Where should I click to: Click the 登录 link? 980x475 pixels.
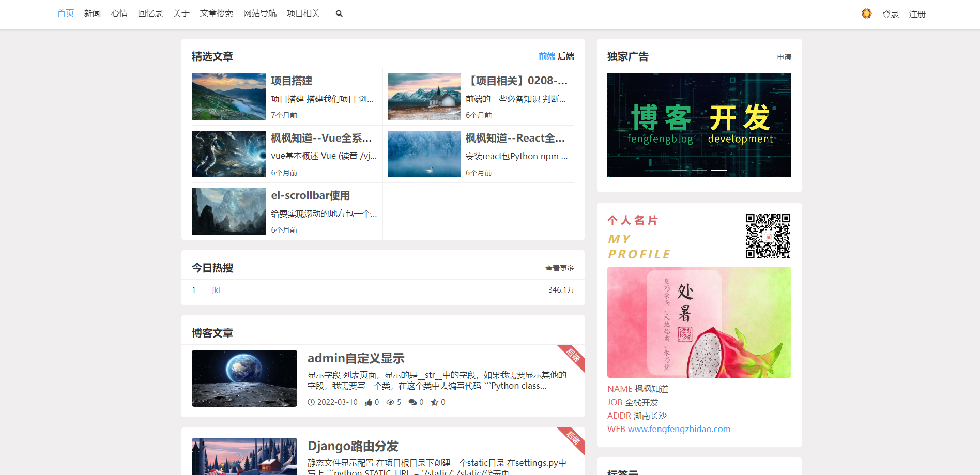click(891, 14)
